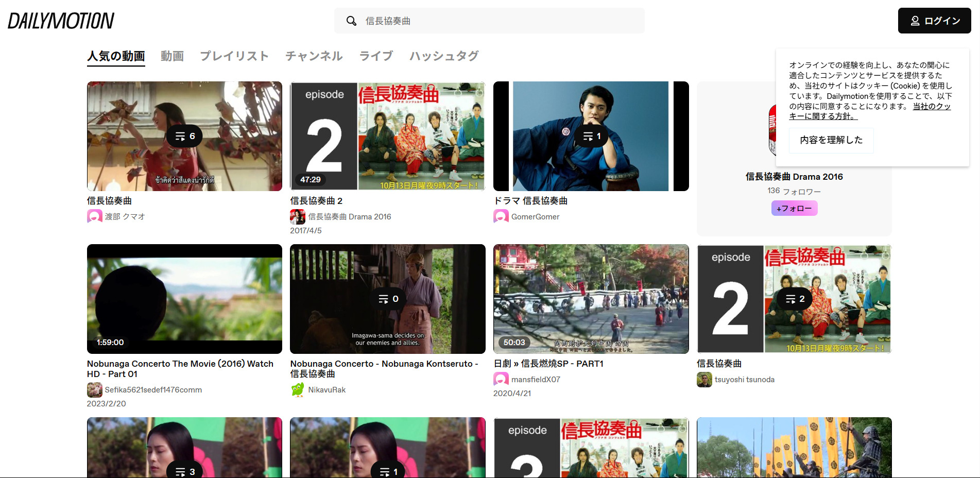The height and width of the screenshot is (478, 980).
Task: Click the 47:29 duration label
Action: click(310, 179)
